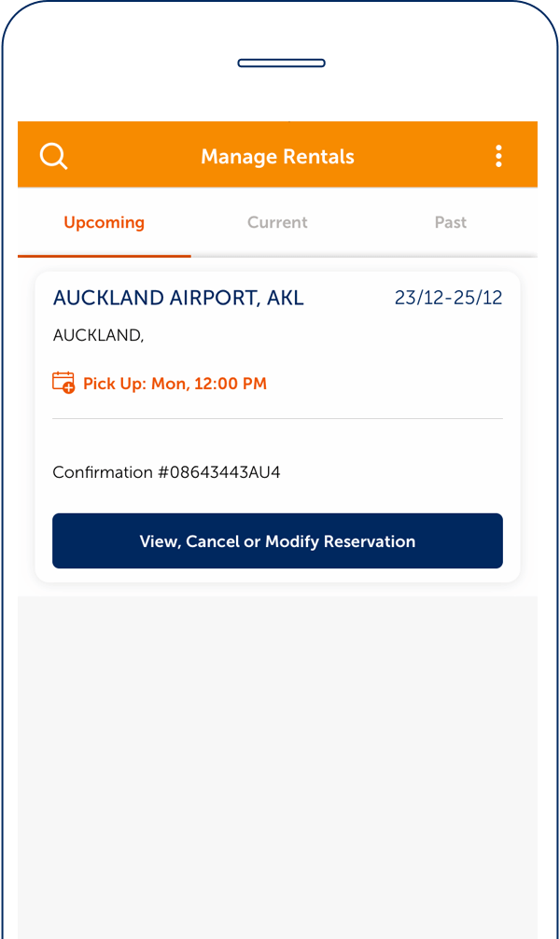Image resolution: width=560 pixels, height=939 pixels.
Task: Tap Pick Up: Mon, 12:00 PM text
Action: [175, 384]
